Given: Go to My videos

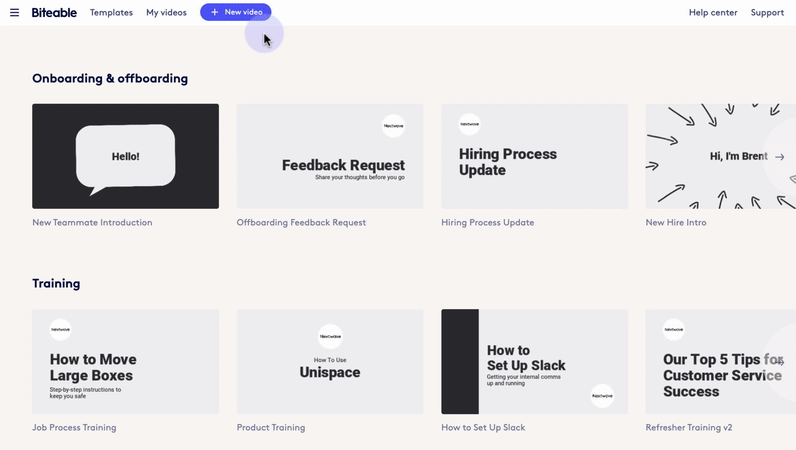Looking at the screenshot, I should pos(166,13).
